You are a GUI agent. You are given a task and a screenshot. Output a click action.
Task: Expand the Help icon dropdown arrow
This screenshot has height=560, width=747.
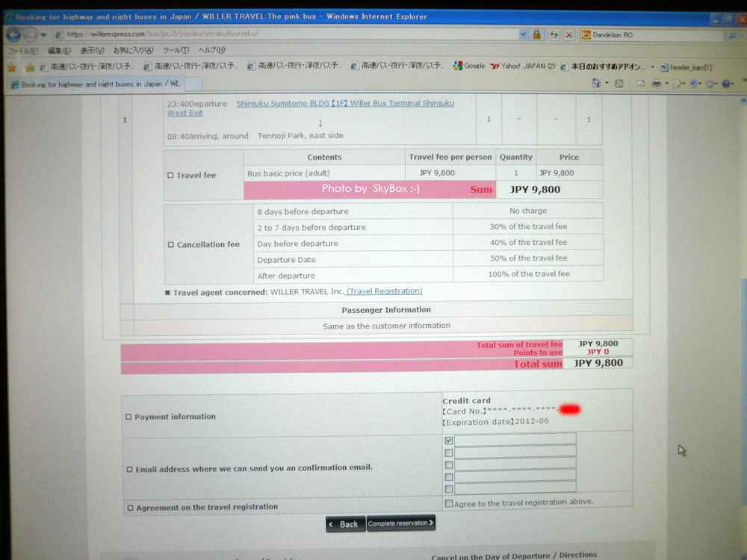[x=734, y=84]
